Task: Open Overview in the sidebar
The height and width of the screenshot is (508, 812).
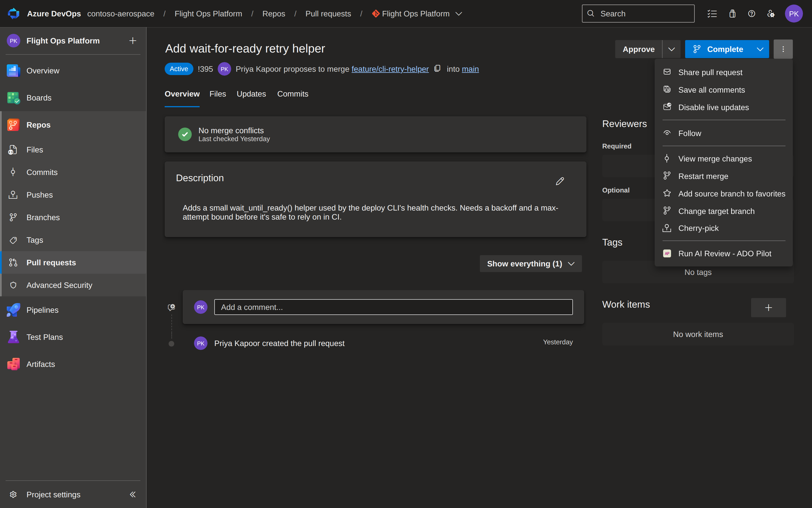Action: coord(73,71)
